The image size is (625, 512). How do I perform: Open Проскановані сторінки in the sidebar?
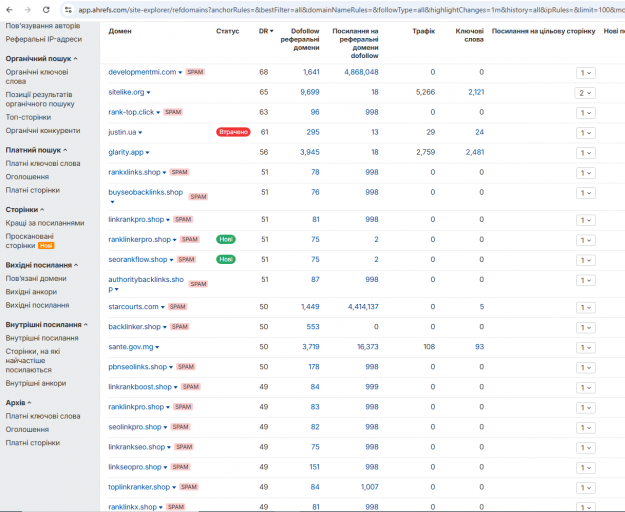point(29,241)
